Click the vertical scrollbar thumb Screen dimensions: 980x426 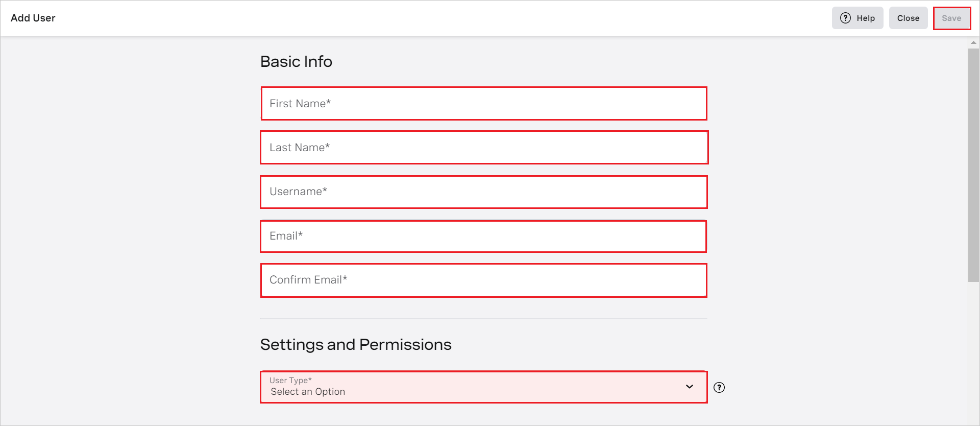[x=973, y=165]
